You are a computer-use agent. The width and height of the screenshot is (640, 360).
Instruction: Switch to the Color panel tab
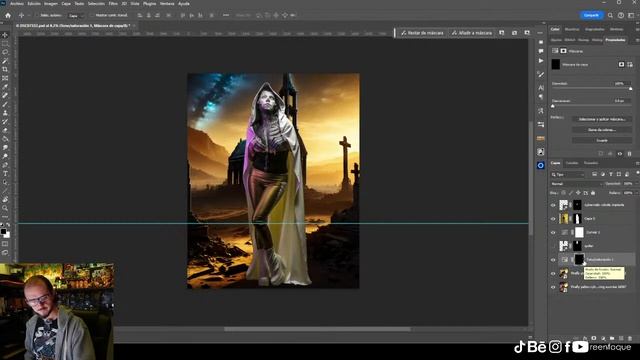coord(555,29)
